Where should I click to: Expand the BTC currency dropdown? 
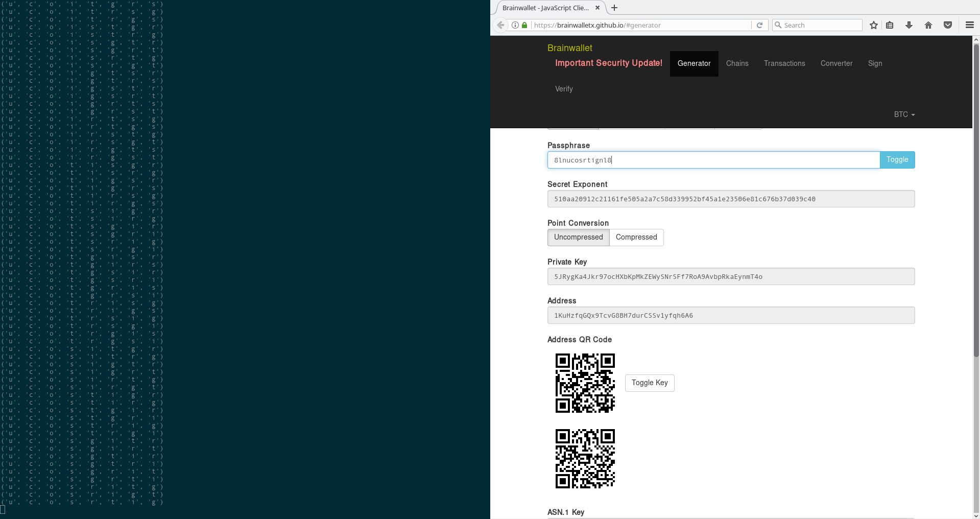(904, 114)
